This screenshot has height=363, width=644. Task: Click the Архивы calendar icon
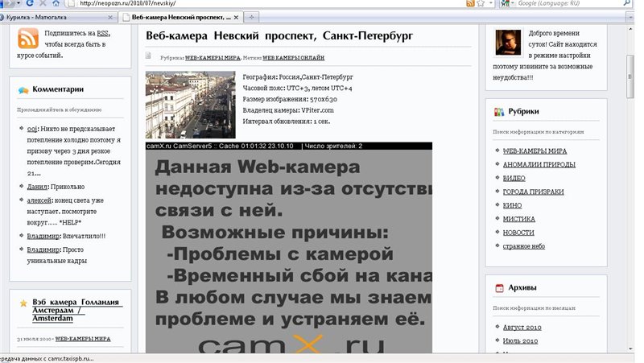(499, 288)
